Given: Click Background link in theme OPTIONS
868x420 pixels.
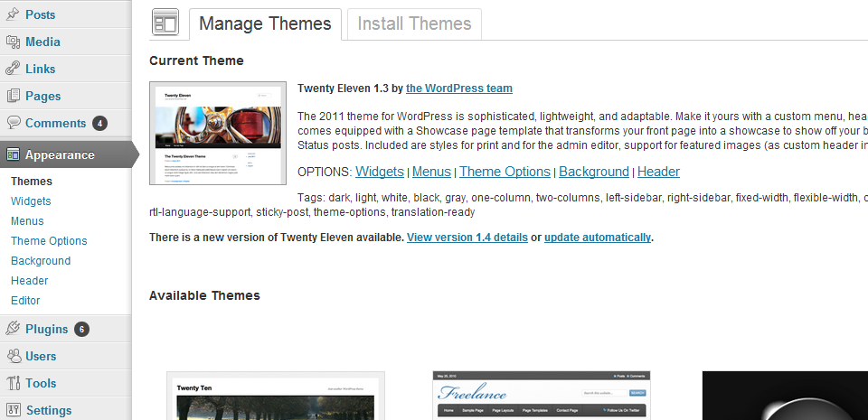Looking at the screenshot, I should (x=594, y=172).
